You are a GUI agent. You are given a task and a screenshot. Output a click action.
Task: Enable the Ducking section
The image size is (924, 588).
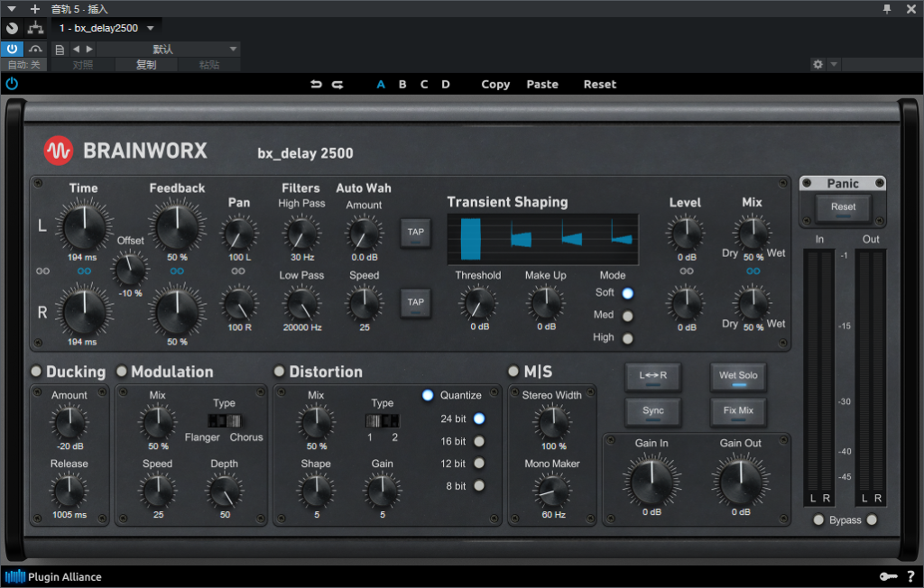pos(36,372)
